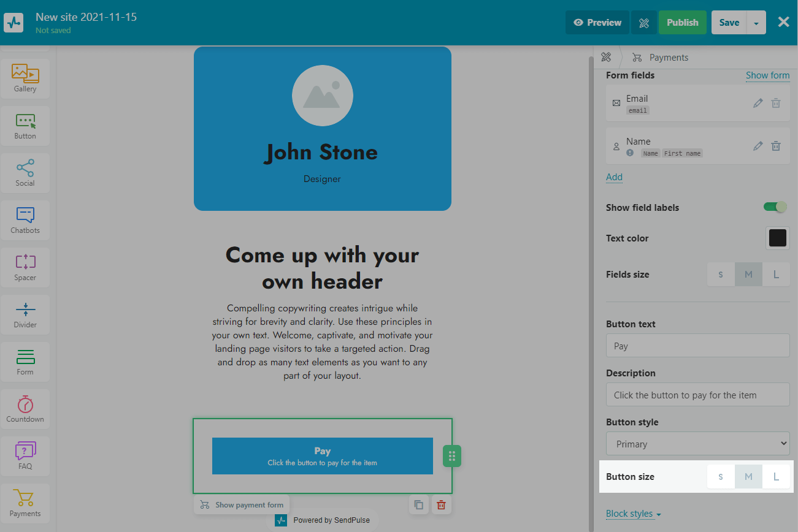The width and height of the screenshot is (798, 532).
Task: Click the Show form link
Action: pos(768,75)
